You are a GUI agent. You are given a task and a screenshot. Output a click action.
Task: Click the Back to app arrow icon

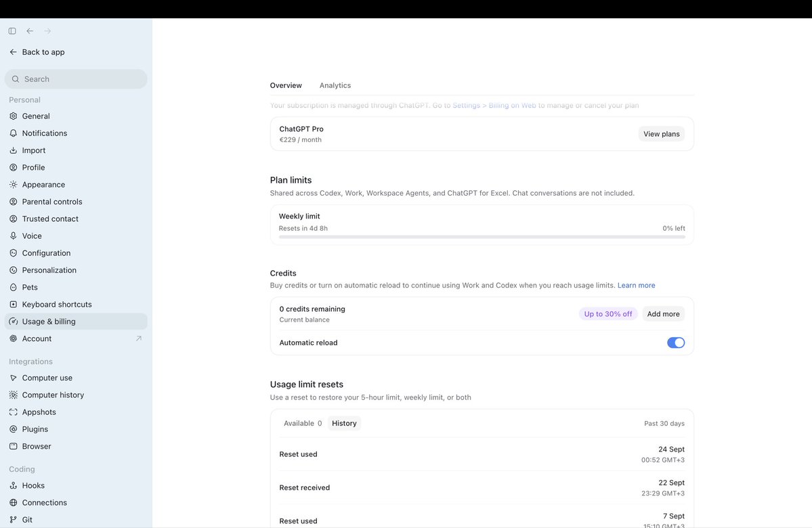(14, 51)
